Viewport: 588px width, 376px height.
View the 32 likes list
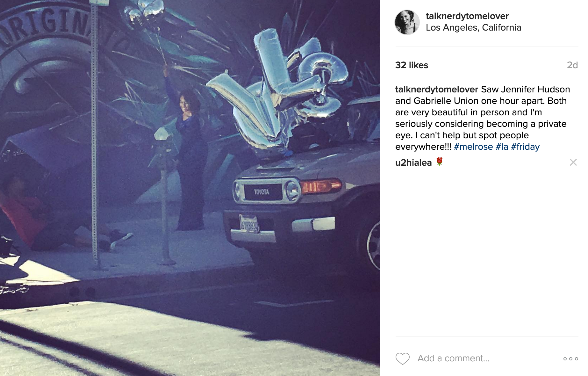(412, 65)
